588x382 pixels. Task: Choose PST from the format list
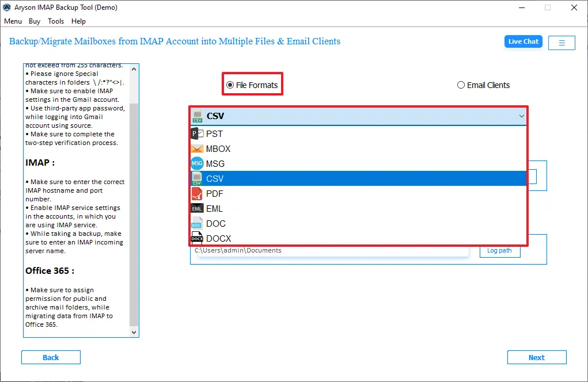358,133
